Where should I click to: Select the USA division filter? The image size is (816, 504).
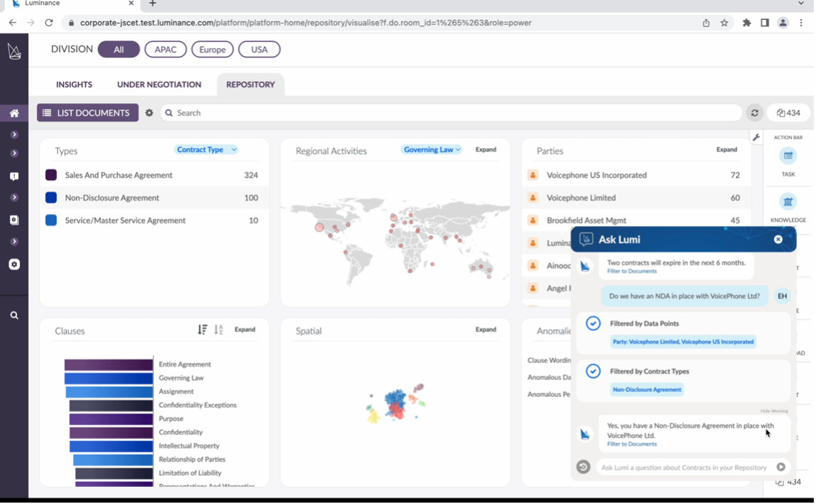point(259,50)
